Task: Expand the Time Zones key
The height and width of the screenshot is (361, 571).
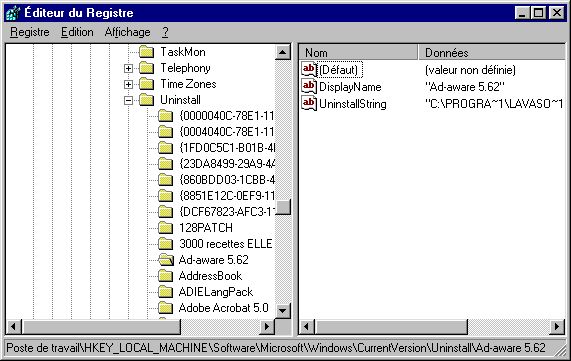Action: click(128, 84)
